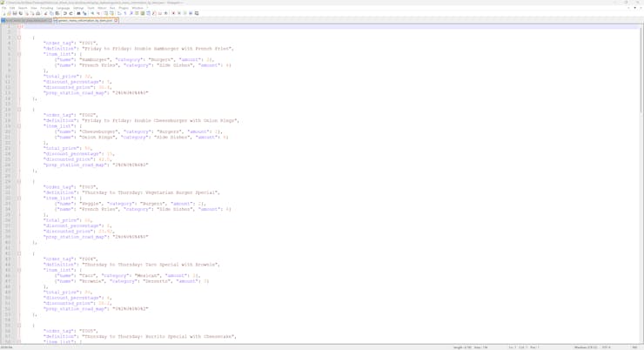Image resolution: width=644 pixels, height=350 pixels.
Task: Click the Windows (CR LF) status bar field
Action: pos(586,347)
